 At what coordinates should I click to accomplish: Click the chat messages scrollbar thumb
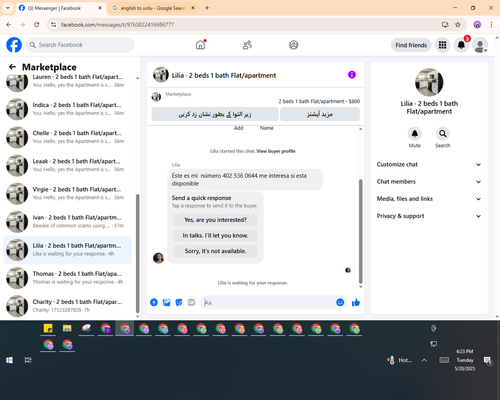[x=360, y=231]
